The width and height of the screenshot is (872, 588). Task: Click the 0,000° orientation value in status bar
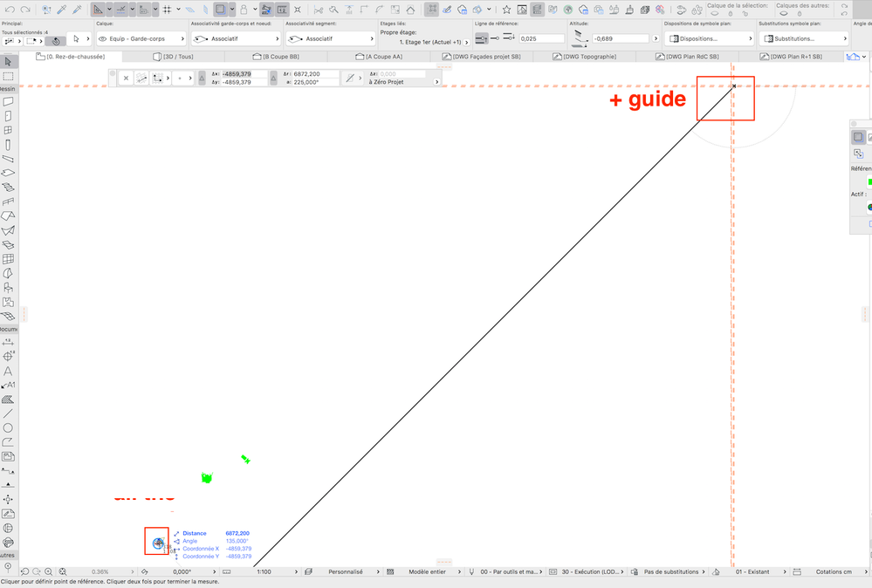[182, 571]
